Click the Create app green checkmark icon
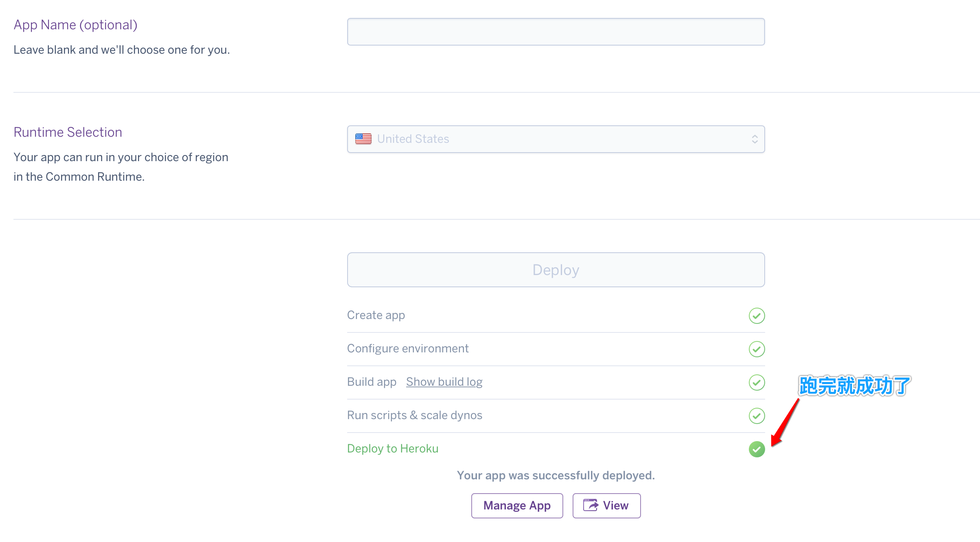Screen dimensions: 980x542 (757, 316)
